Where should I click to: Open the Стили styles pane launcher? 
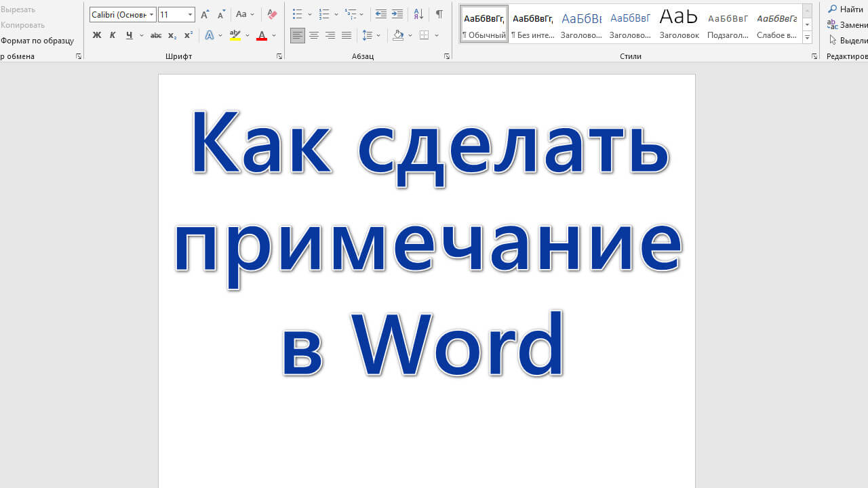point(814,56)
